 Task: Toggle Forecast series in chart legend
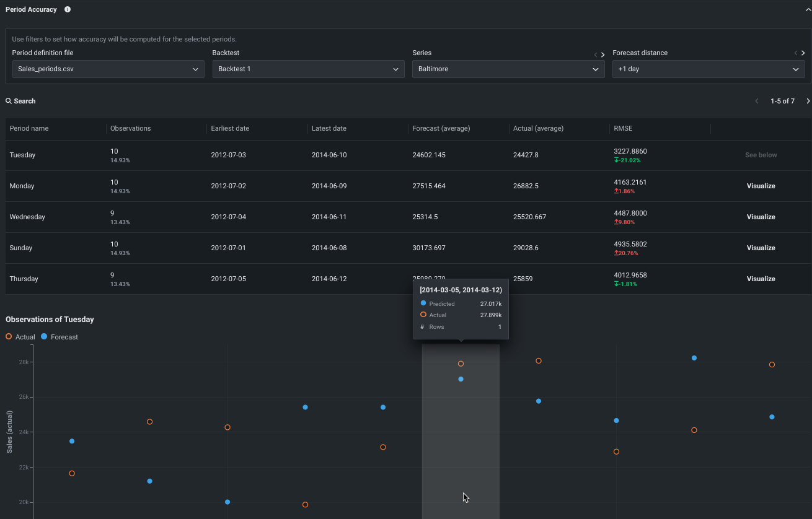[60, 337]
